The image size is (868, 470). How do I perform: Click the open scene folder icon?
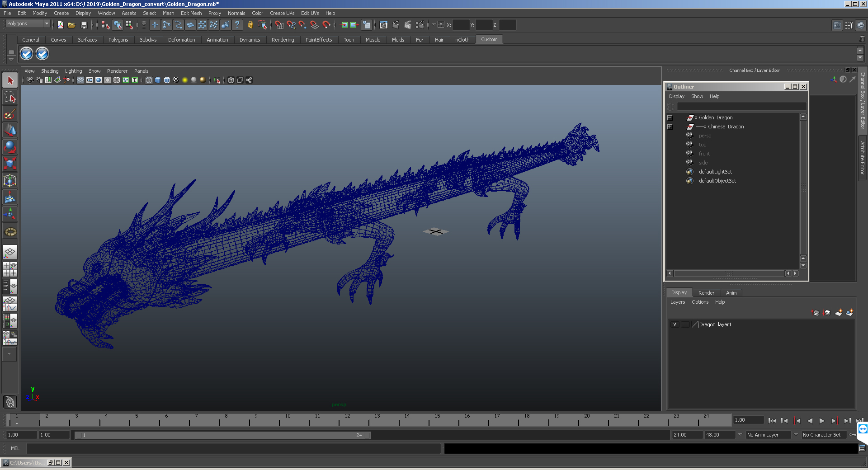(71, 25)
